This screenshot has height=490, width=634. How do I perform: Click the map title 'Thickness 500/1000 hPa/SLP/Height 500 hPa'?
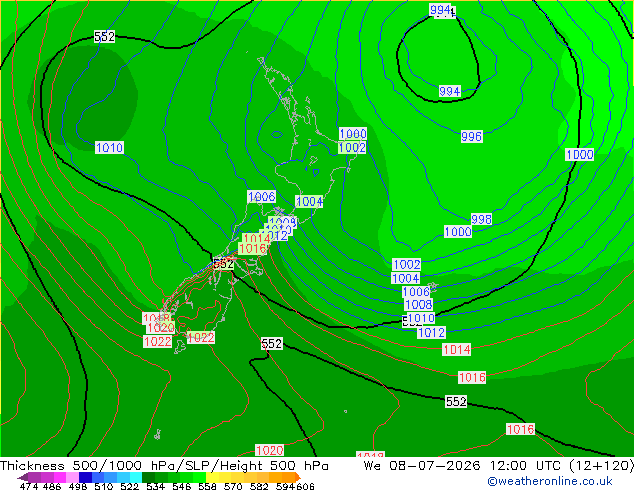point(164,466)
